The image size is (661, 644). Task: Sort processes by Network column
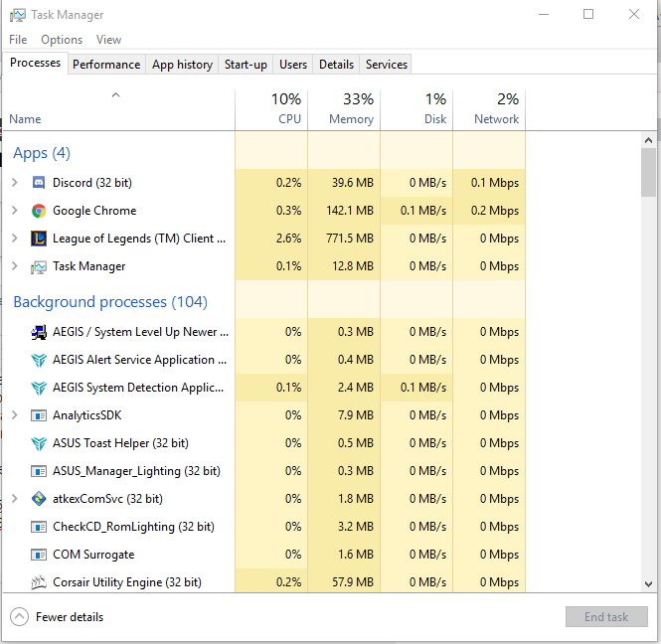tap(489, 109)
